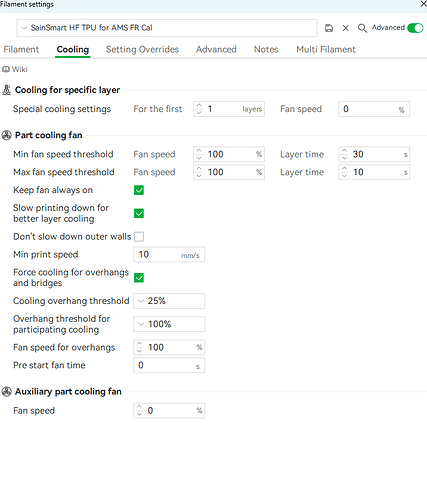Go to the Advanced tab
The image size is (427, 500).
pos(216,49)
